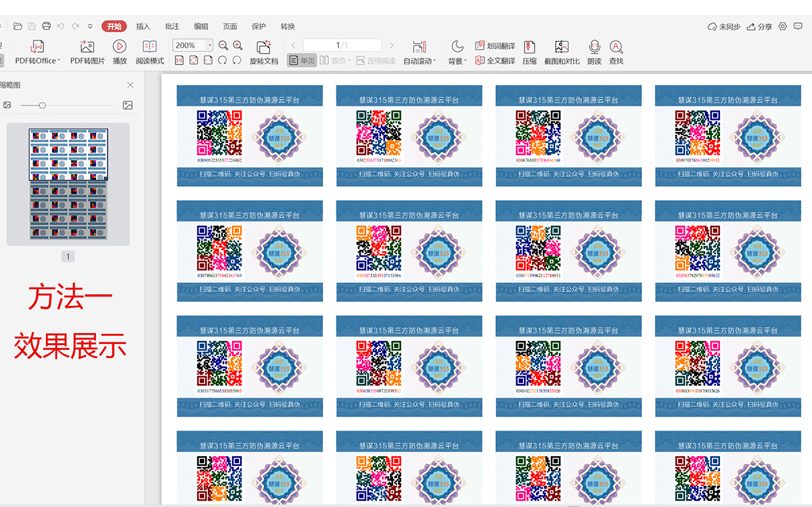Click the small thumbnail size icon
Image resolution: width=812 pixels, height=507 pixels.
pos(7,105)
